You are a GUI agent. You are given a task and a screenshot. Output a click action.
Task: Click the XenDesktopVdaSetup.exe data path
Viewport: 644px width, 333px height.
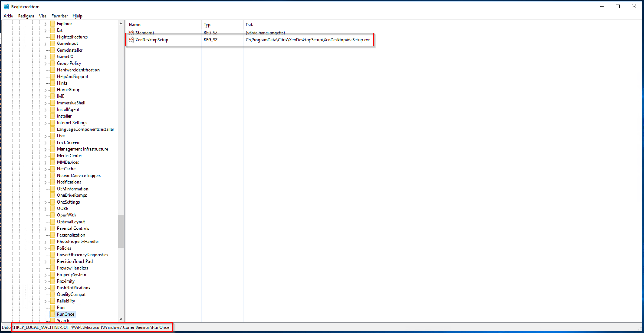pyautogui.click(x=308, y=40)
